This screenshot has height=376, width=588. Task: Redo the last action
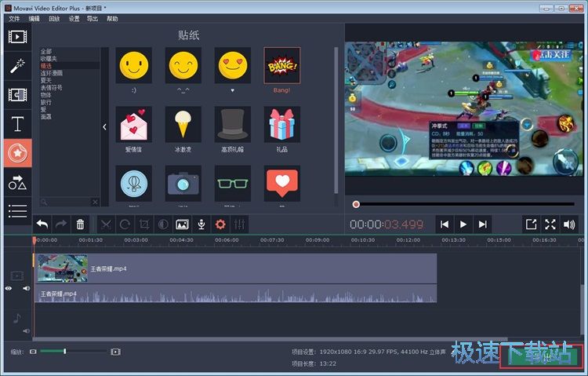click(60, 225)
